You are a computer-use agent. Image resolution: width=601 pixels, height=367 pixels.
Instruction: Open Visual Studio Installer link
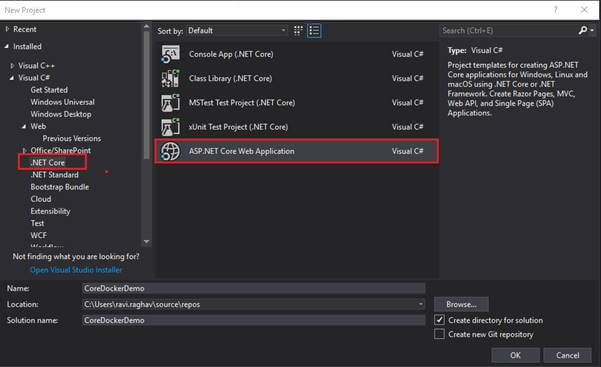[x=76, y=270]
